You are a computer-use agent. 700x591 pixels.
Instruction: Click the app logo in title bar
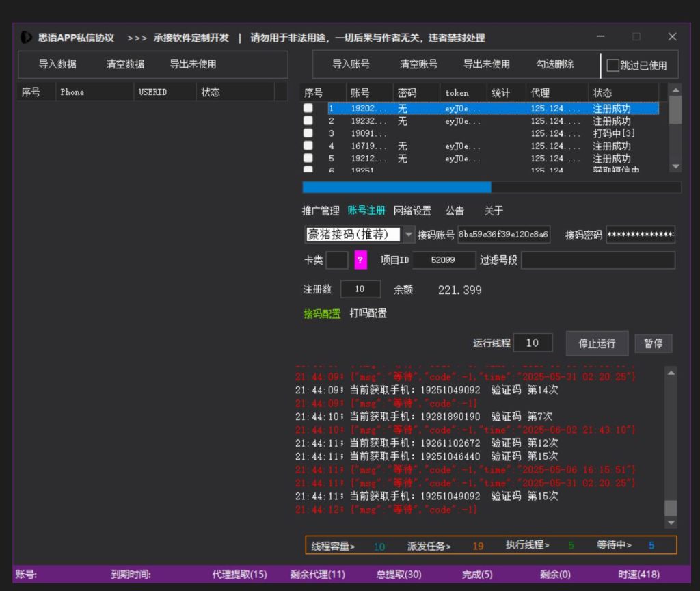(26, 37)
